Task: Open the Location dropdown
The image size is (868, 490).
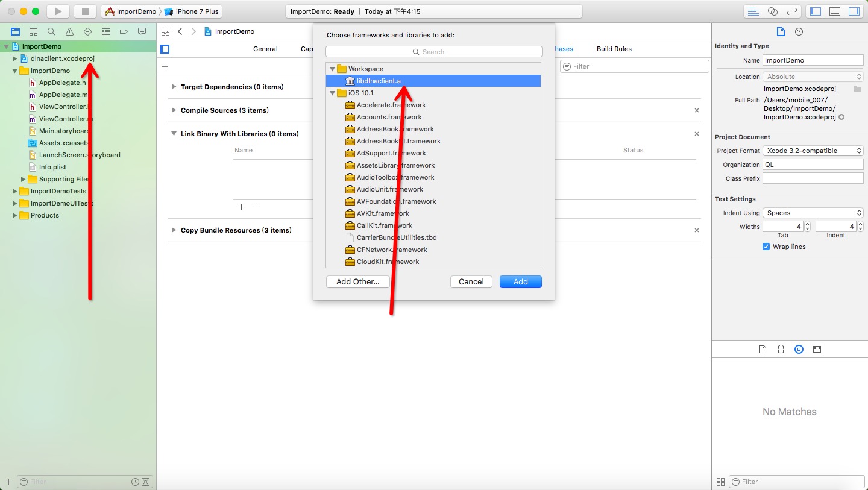Action: [813, 77]
